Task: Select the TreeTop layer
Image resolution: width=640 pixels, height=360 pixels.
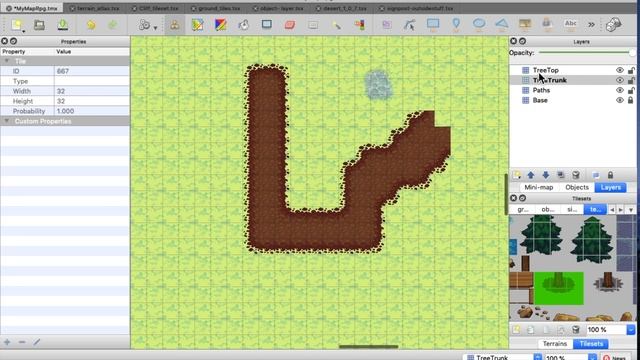Action: (545, 70)
